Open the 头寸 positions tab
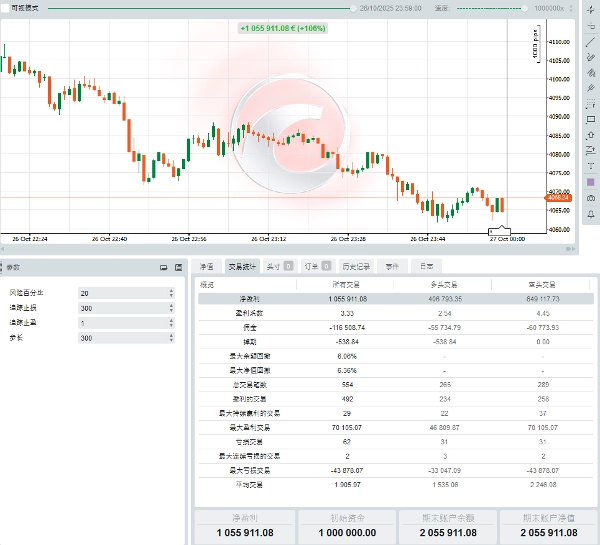Viewport: 600px width, 545px height. coord(280,266)
